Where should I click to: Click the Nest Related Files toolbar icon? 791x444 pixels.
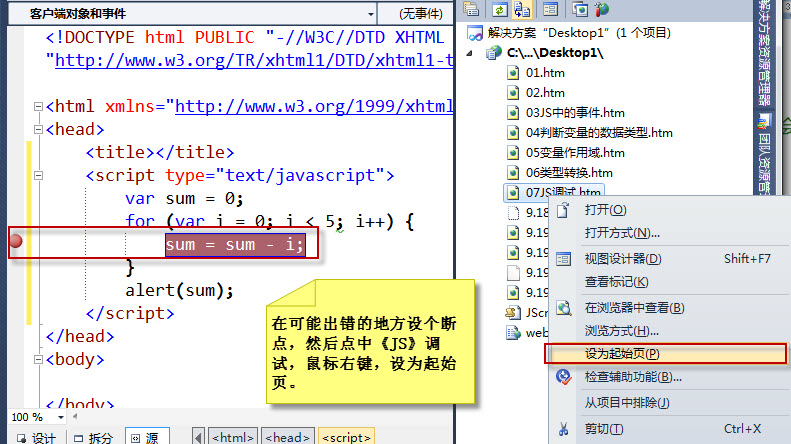pos(522,9)
